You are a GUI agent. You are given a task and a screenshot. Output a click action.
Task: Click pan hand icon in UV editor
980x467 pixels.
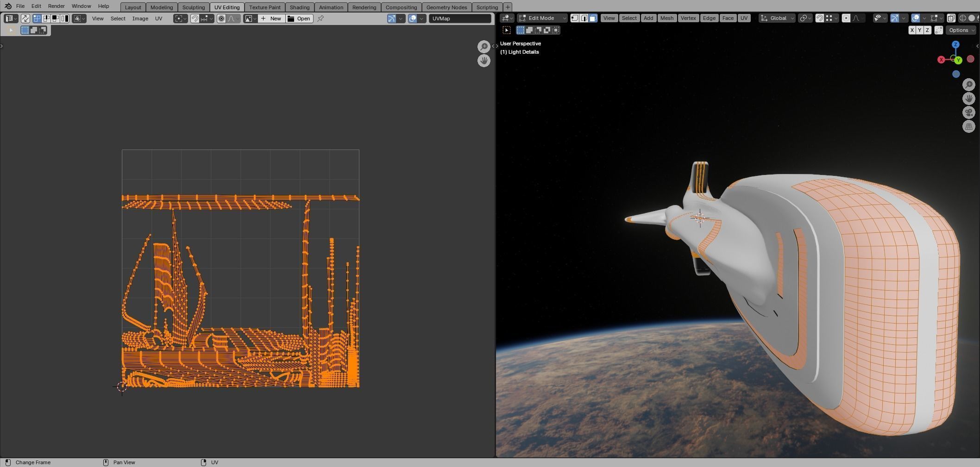tap(484, 61)
